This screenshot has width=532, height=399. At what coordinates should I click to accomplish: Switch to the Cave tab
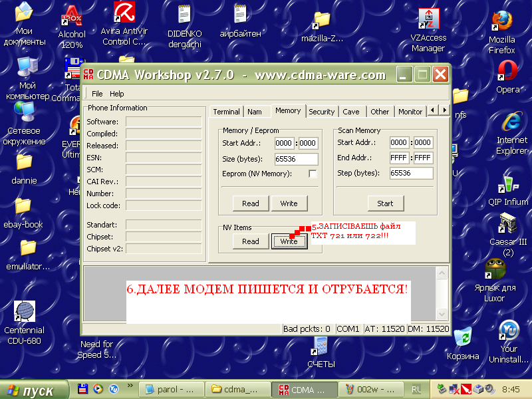[351, 112]
